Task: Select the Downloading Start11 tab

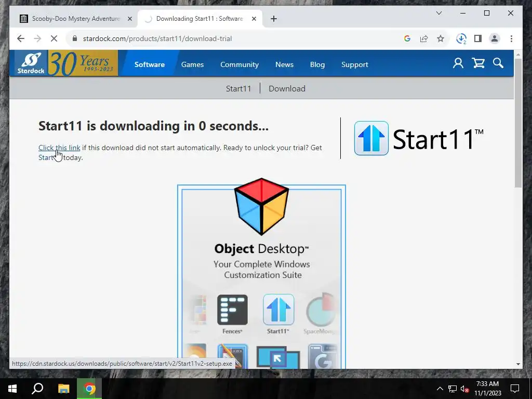Action: pyautogui.click(x=199, y=19)
